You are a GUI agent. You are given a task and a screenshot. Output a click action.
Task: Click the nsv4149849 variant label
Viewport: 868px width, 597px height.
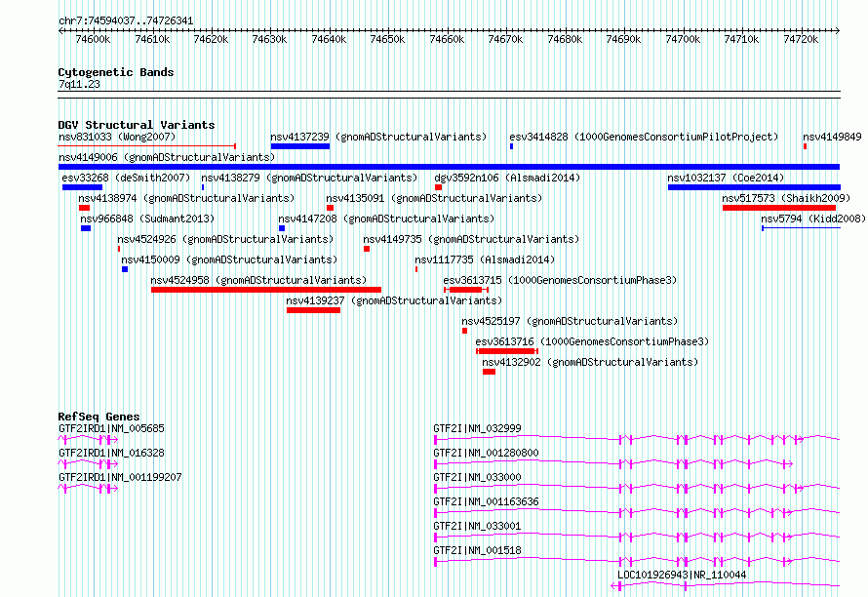pos(832,137)
